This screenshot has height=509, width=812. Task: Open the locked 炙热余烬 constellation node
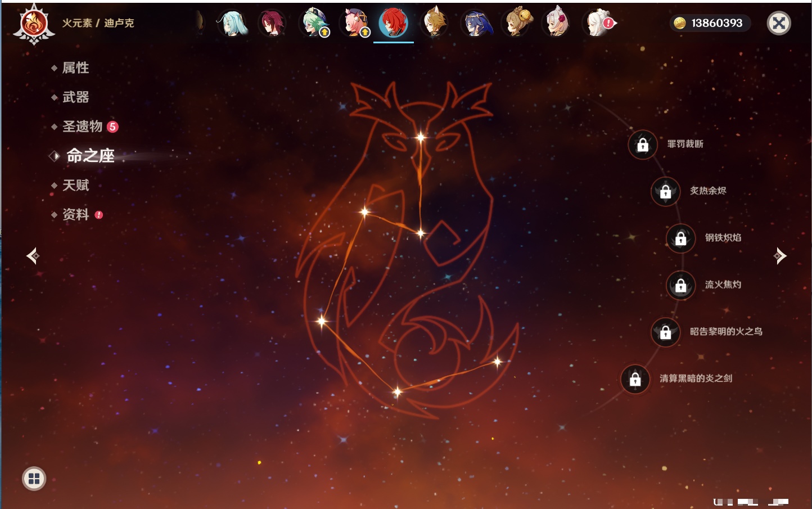click(x=665, y=191)
